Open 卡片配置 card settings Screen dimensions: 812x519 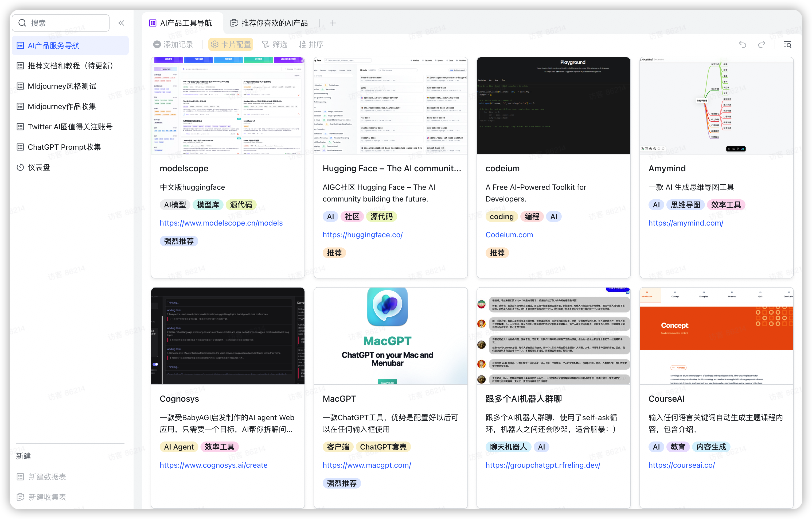click(x=231, y=45)
